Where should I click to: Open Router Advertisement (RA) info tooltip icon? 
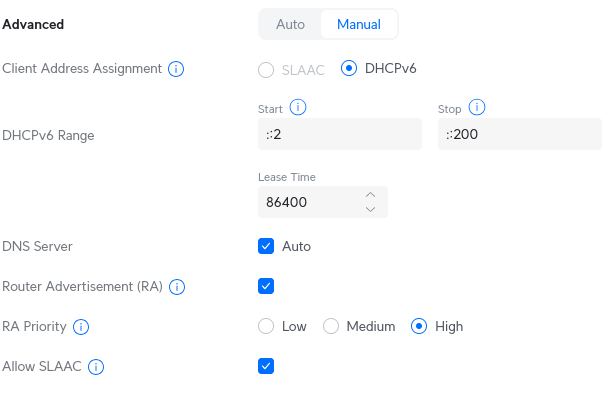(x=177, y=287)
